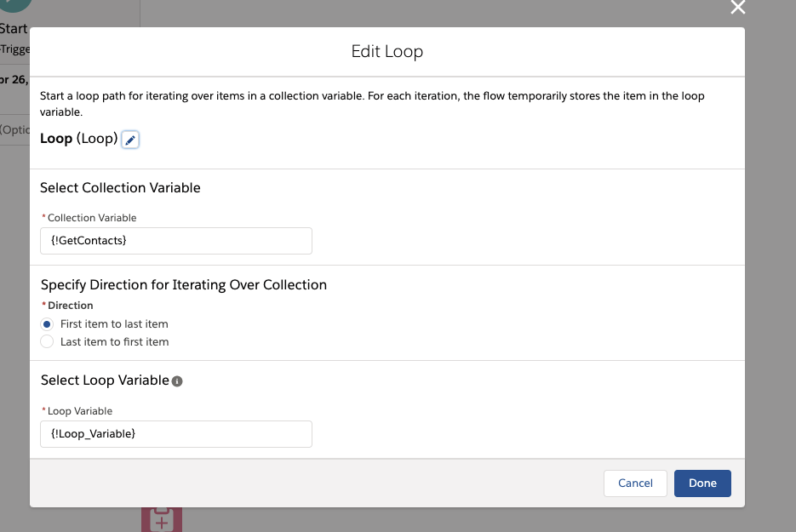
Task: Click the 'Loop (Loop)' element name text
Action: point(78,139)
